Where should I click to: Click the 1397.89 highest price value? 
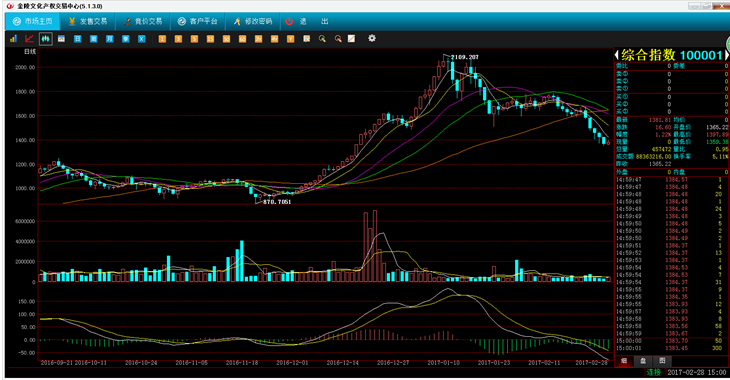(717, 135)
